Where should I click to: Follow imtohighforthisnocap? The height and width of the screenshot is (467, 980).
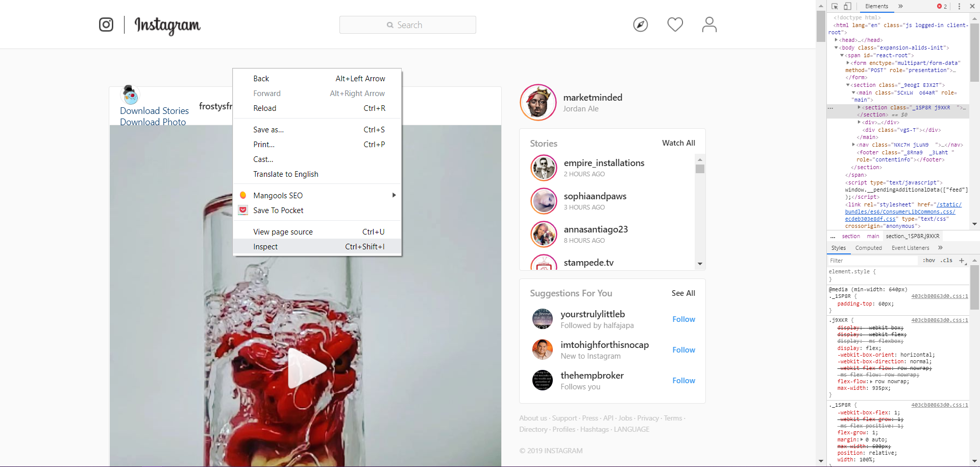(683, 350)
